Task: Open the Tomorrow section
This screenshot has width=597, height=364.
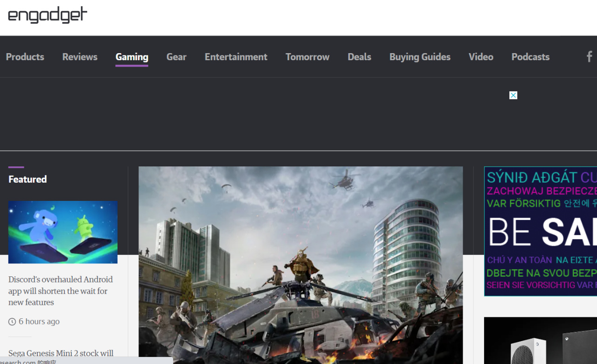Action: tap(307, 57)
